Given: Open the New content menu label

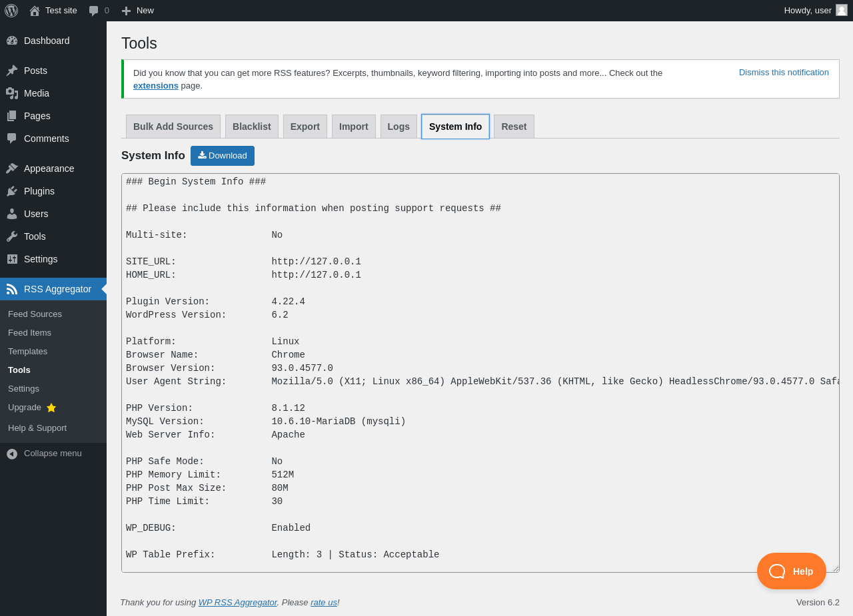Looking at the screenshot, I should (145, 11).
